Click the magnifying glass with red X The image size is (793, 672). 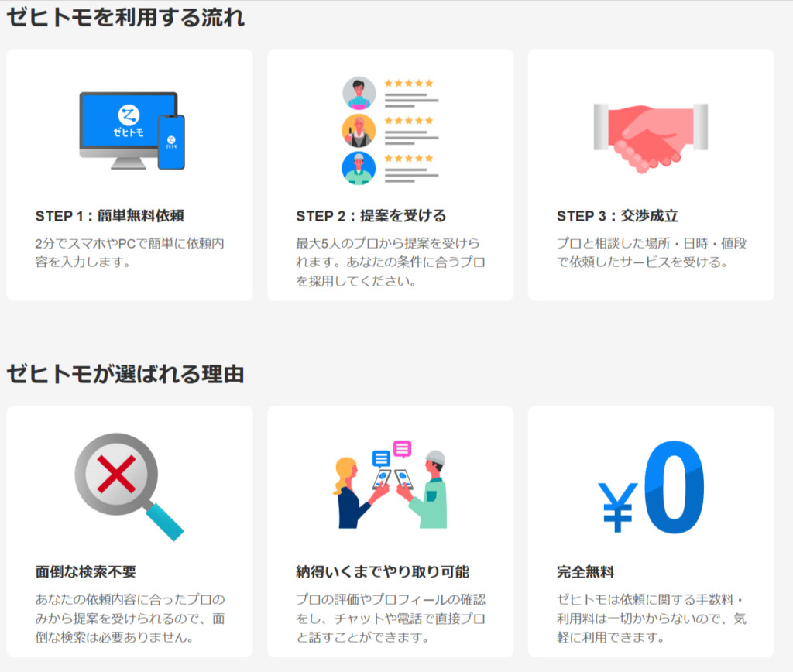[x=122, y=482]
